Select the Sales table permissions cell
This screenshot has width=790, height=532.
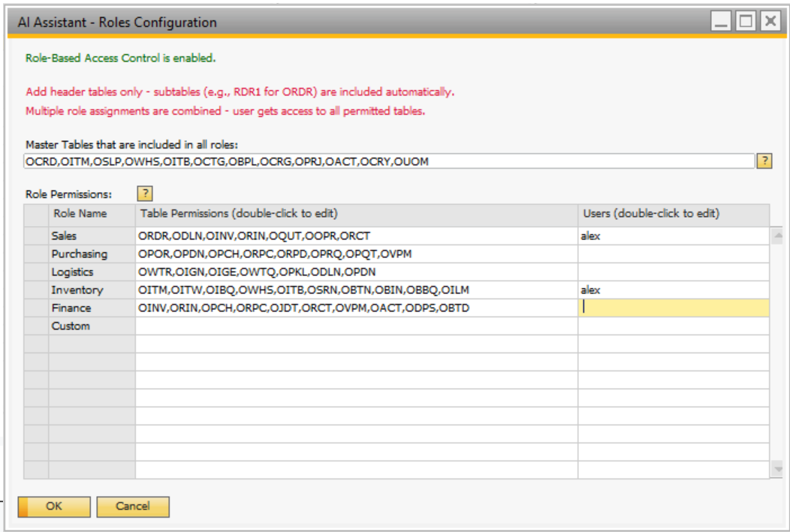pos(356,236)
